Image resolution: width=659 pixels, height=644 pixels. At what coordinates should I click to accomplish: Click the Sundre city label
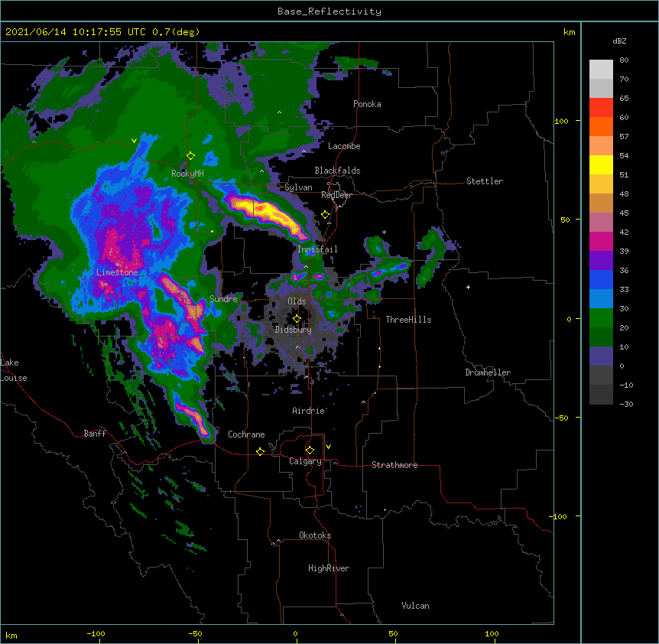pos(223,299)
